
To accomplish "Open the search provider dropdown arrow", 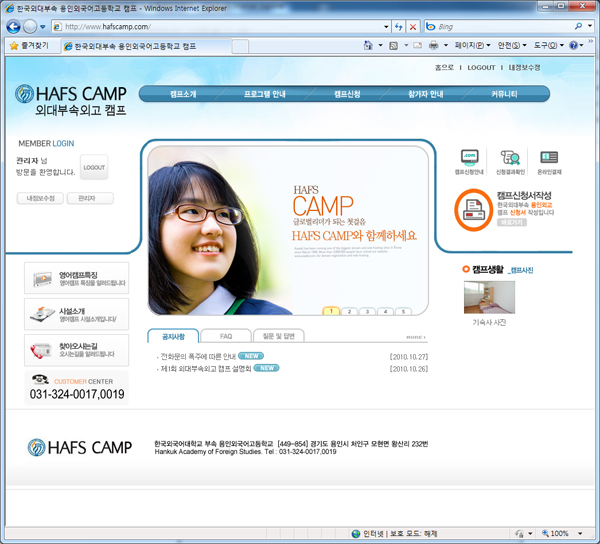I will click(590, 26).
